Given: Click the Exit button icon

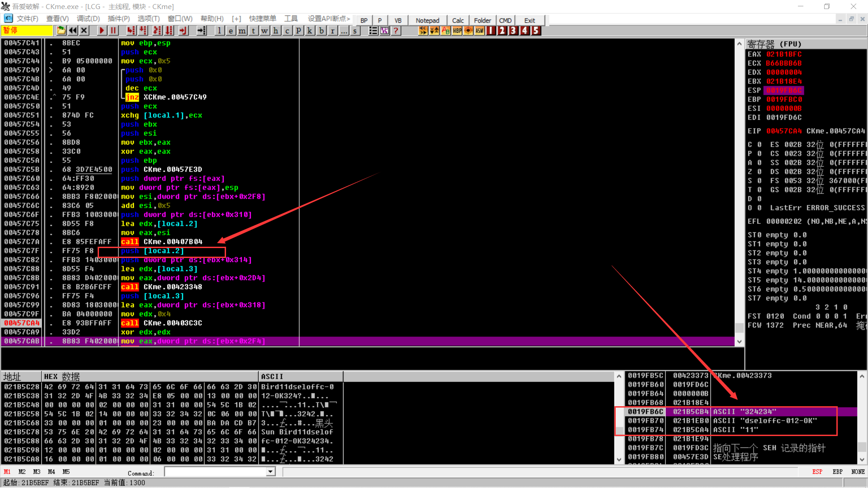Looking at the screenshot, I should pyautogui.click(x=529, y=20).
